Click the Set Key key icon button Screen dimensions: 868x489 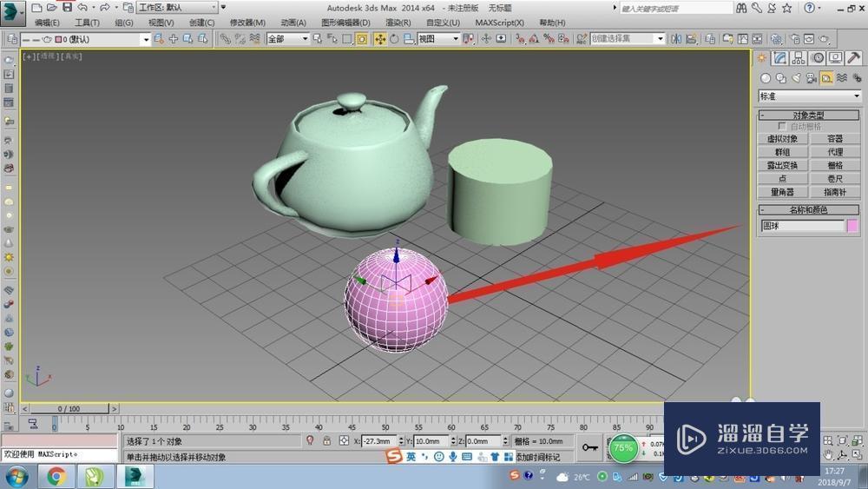click(x=590, y=447)
